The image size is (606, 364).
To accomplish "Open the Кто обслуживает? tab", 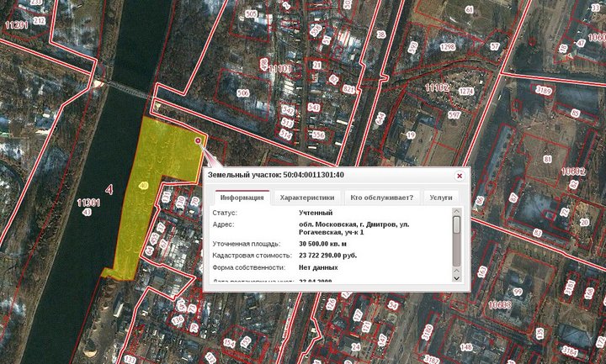I will tap(381, 198).
